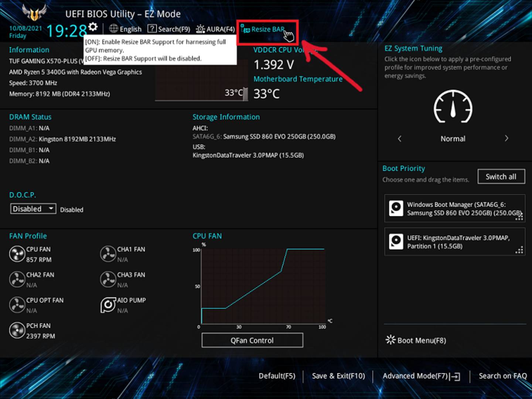Screen dimensions: 532x399
Task: Click Speed: 3700 MHz info line
Action: point(33,83)
